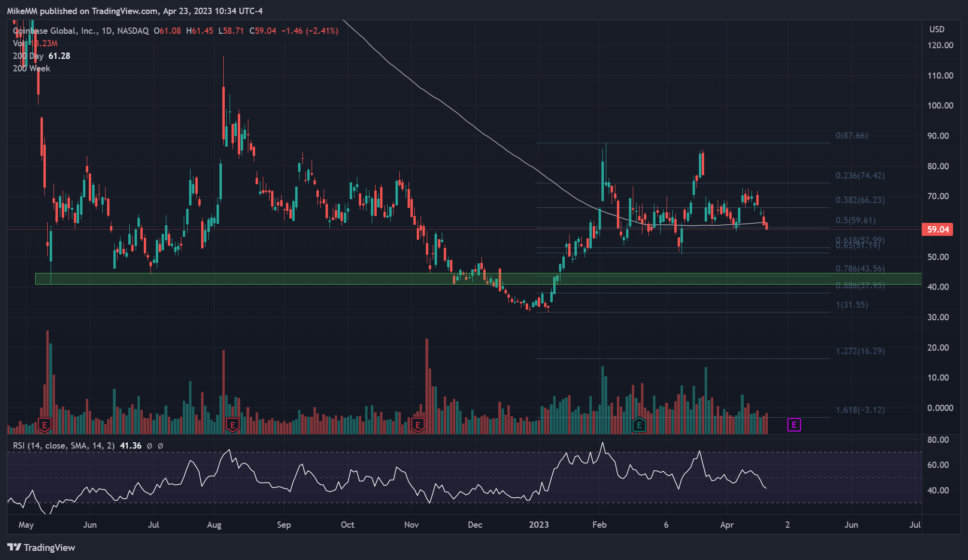Select the RSI indicator legend title
The image size is (968, 560).
coord(64,446)
